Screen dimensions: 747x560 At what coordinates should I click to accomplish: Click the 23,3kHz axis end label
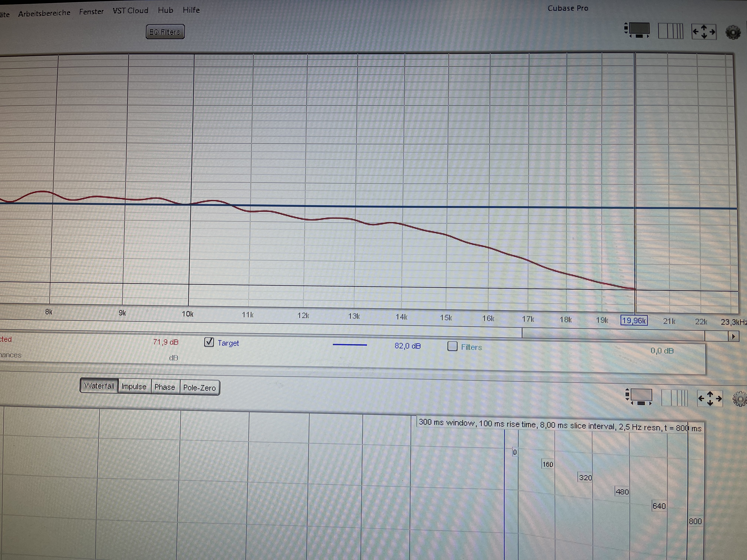(733, 322)
